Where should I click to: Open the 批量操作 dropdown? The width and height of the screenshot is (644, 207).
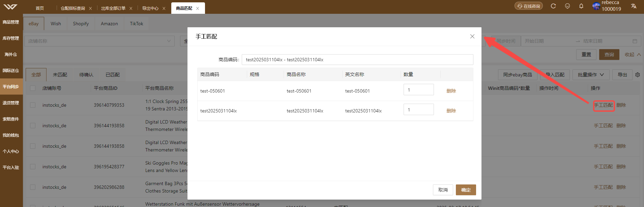coord(591,75)
